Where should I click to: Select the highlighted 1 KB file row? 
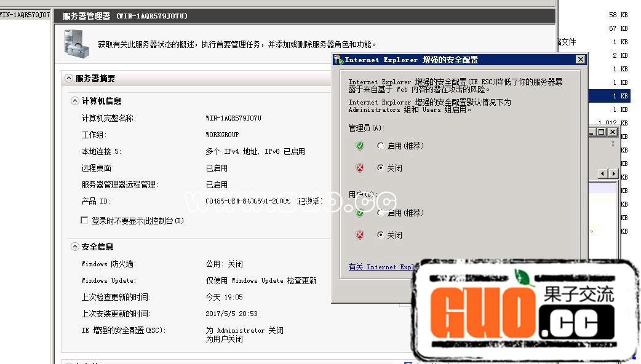[608, 96]
